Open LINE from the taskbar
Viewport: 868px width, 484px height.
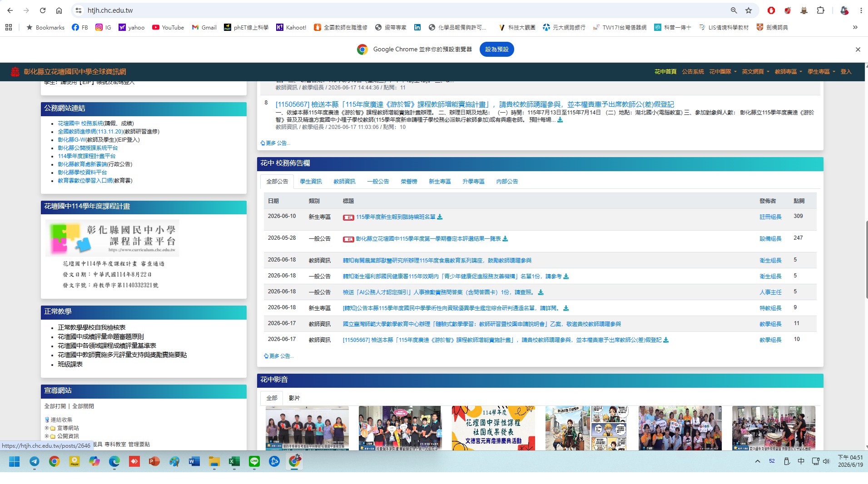point(254,462)
